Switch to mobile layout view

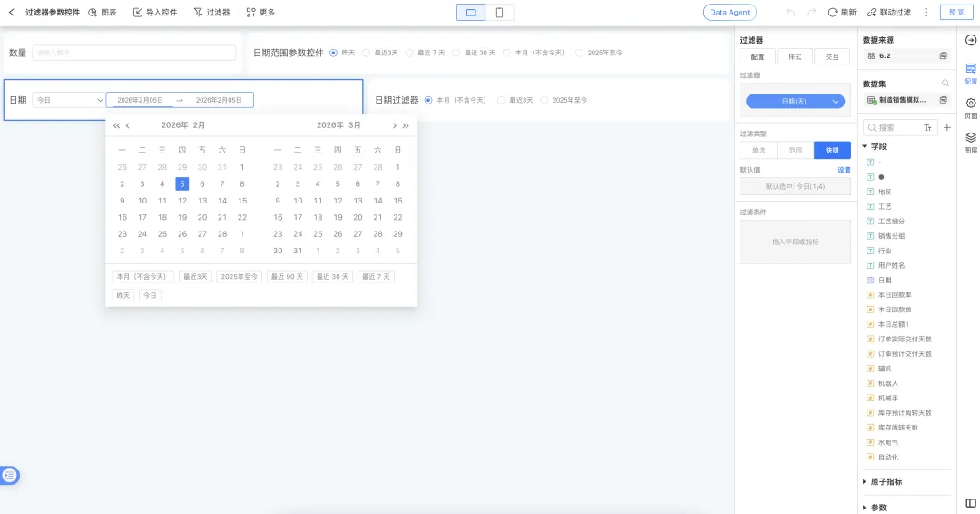point(499,13)
